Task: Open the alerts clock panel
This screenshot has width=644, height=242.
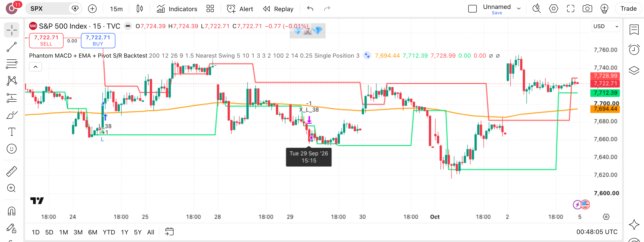Action: (634, 50)
